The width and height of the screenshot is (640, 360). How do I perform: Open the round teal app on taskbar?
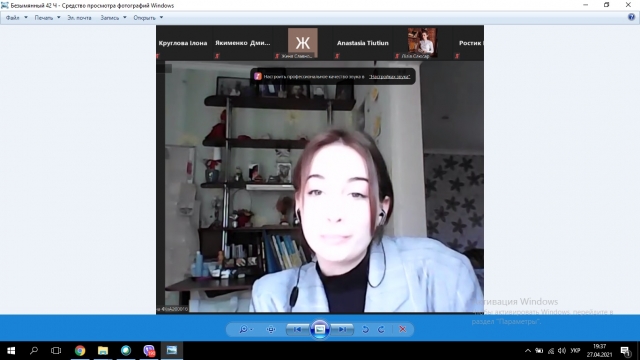126,351
